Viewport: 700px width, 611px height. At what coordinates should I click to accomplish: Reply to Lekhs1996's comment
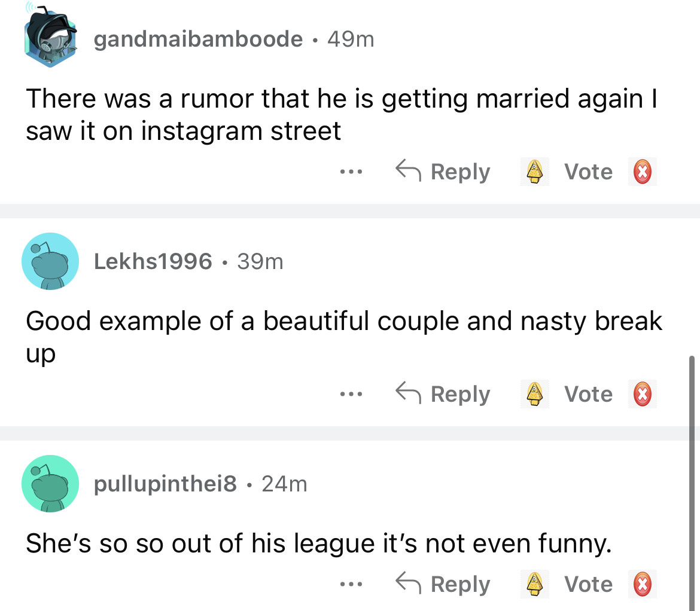443,395
